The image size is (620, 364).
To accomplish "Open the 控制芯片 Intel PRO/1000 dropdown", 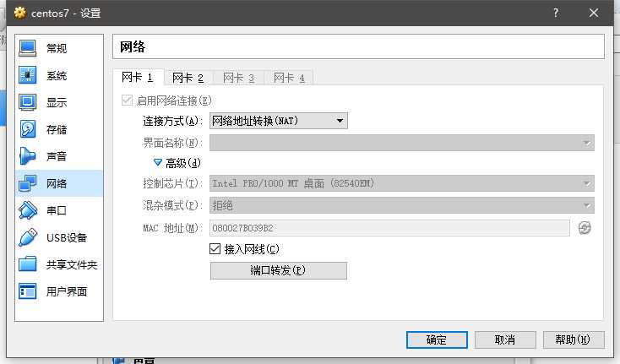I will 402,183.
